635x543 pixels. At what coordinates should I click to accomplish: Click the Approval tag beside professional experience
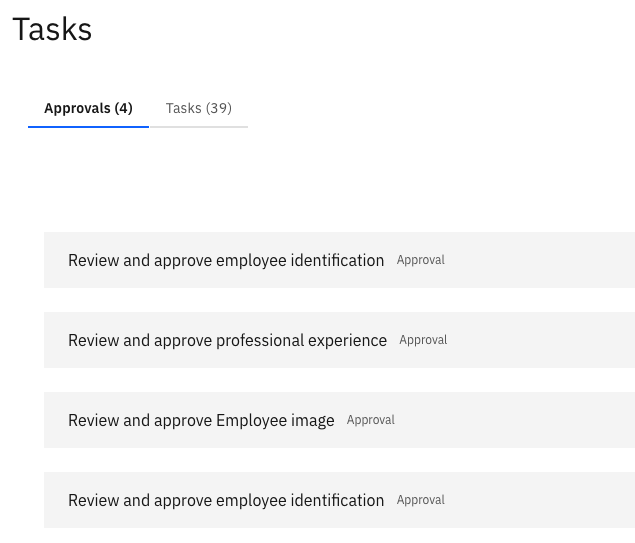click(423, 340)
